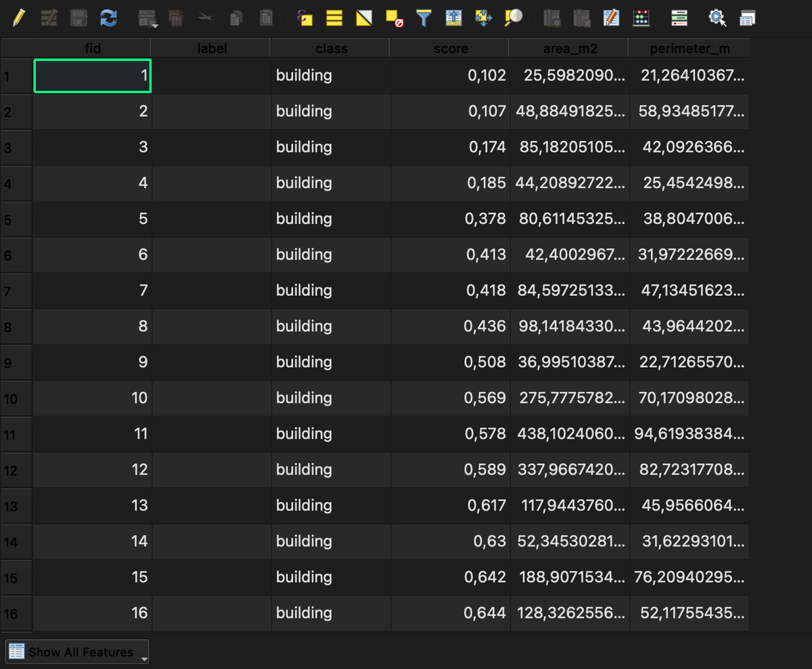
Task: Open conditional formatting rules
Action: click(641, 18)
